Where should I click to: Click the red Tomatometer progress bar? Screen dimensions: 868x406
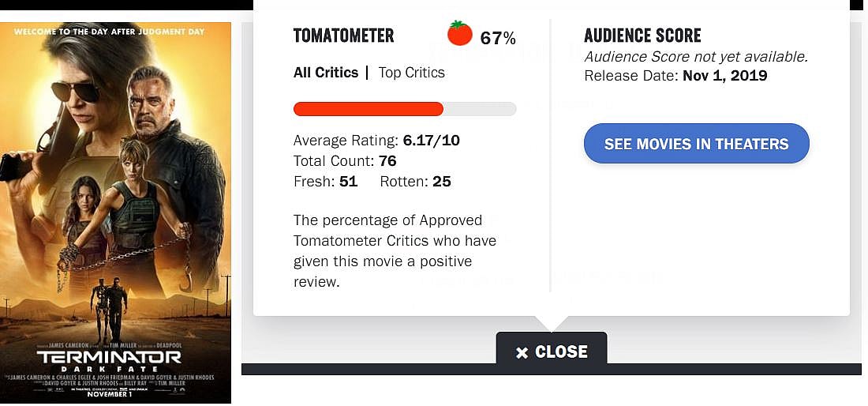(369, 109)
